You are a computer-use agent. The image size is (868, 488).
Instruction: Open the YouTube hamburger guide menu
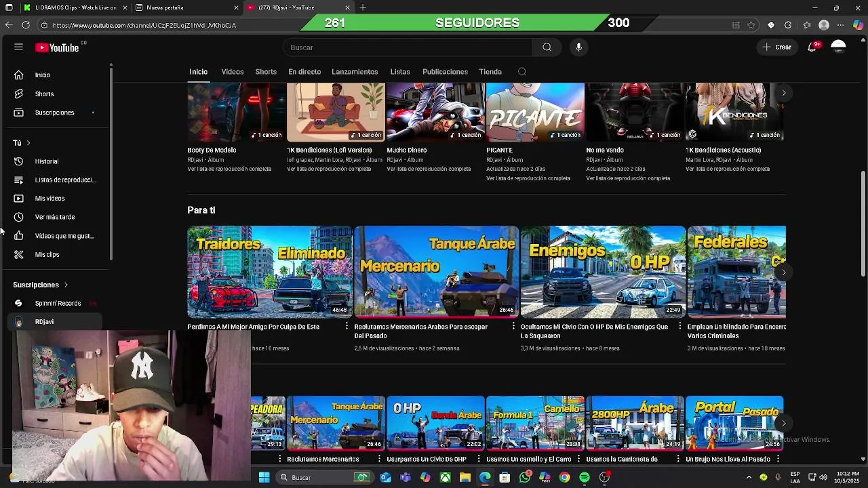click(18, 47)
